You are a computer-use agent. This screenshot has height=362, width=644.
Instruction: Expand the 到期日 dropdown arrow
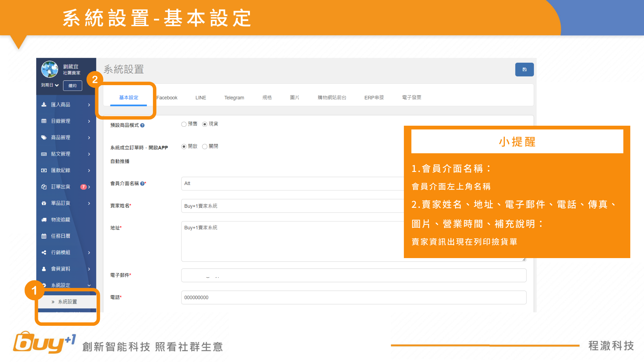tap(57, 85)
